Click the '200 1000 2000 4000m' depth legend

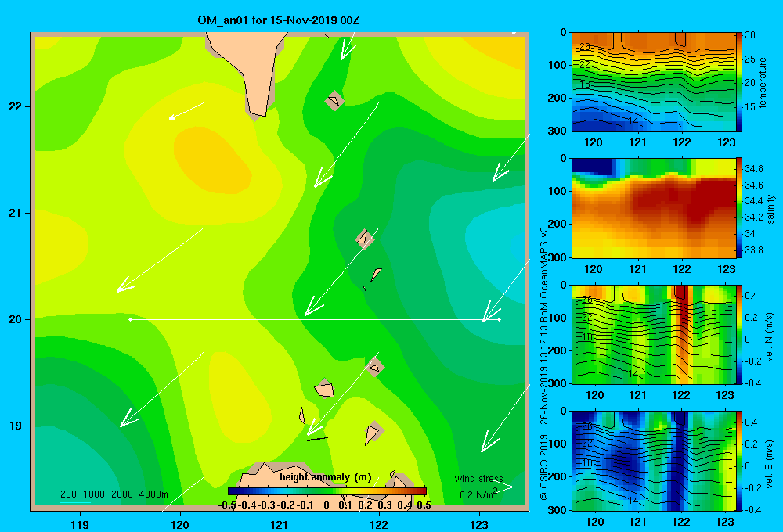pyautogui.click(x=114, y=494)
